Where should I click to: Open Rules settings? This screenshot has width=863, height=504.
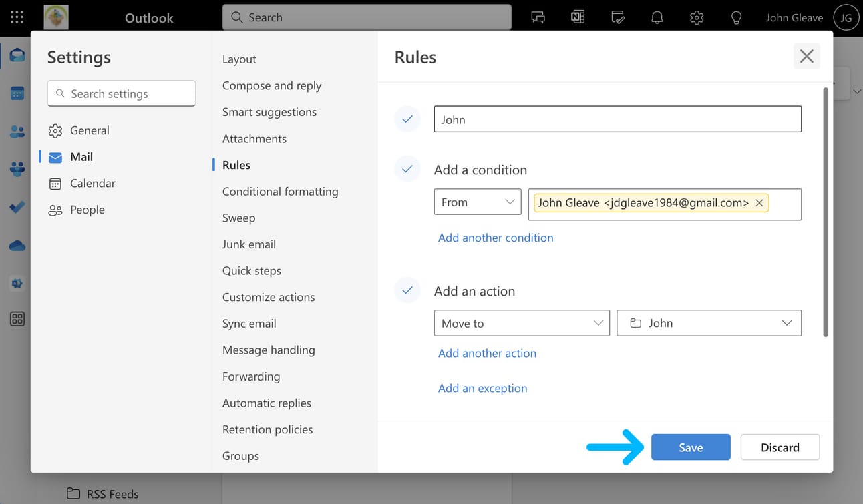tap(236, 165)
